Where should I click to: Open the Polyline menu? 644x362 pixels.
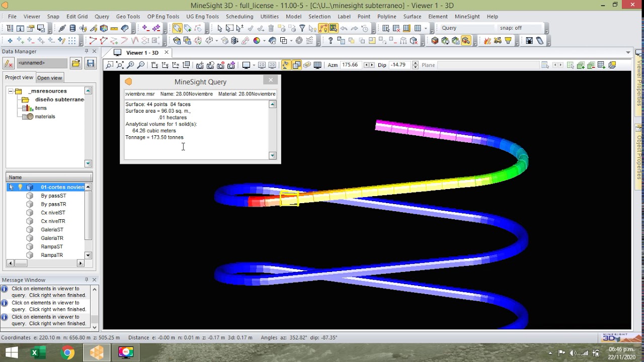tap(387, 17)
